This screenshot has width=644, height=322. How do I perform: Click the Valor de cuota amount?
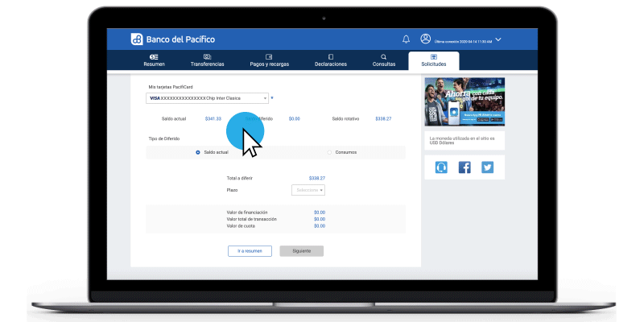320,226
